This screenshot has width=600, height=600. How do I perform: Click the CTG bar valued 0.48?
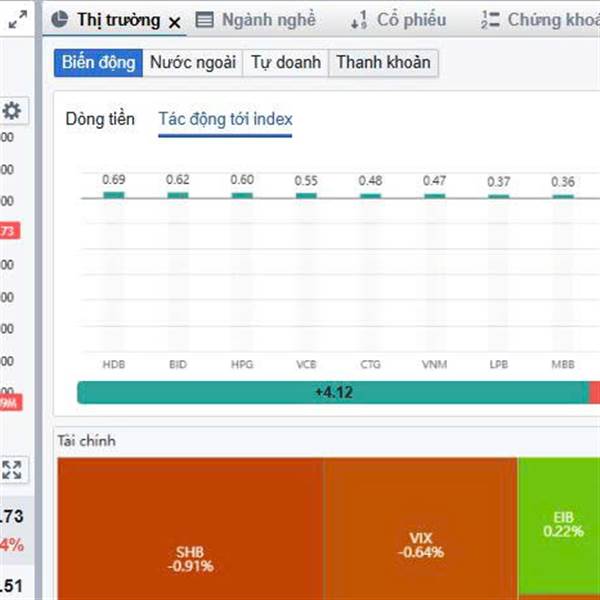click(x=370, y=196)
